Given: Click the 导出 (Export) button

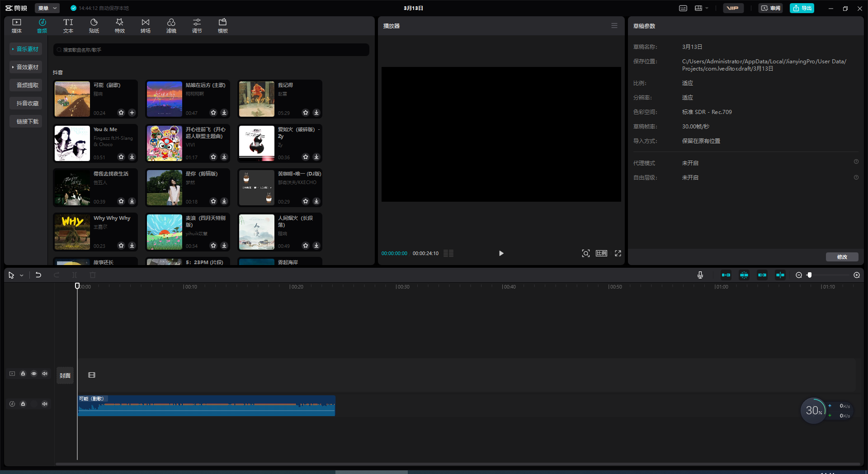Looking at the screenshot, I should [802, 8].
